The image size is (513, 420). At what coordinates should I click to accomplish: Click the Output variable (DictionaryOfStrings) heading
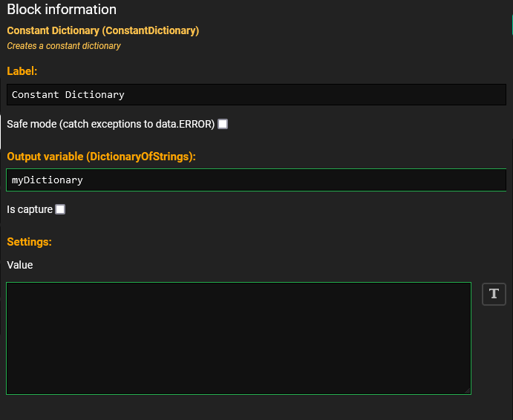click(101, 157)
